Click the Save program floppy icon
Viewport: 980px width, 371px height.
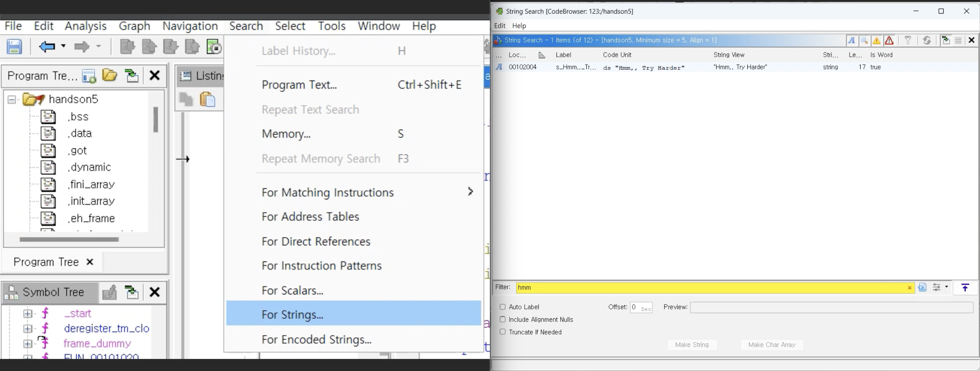coord(15,47)
